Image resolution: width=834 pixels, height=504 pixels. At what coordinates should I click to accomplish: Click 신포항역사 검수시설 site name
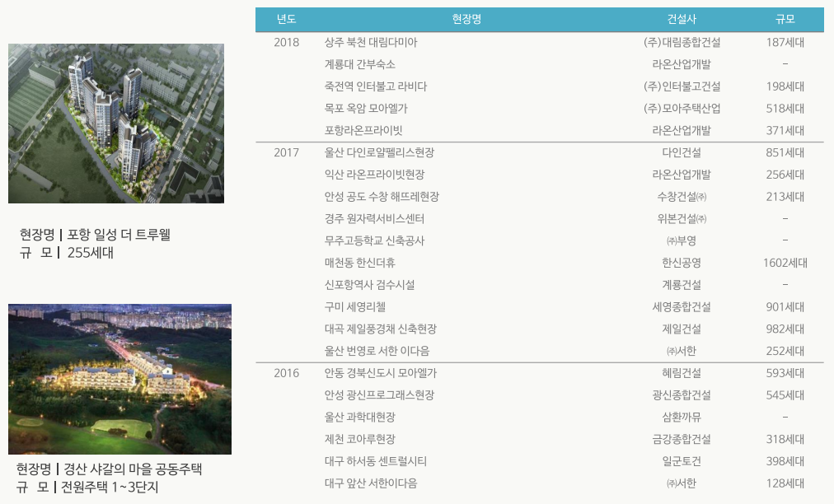[x=370, y=285]
